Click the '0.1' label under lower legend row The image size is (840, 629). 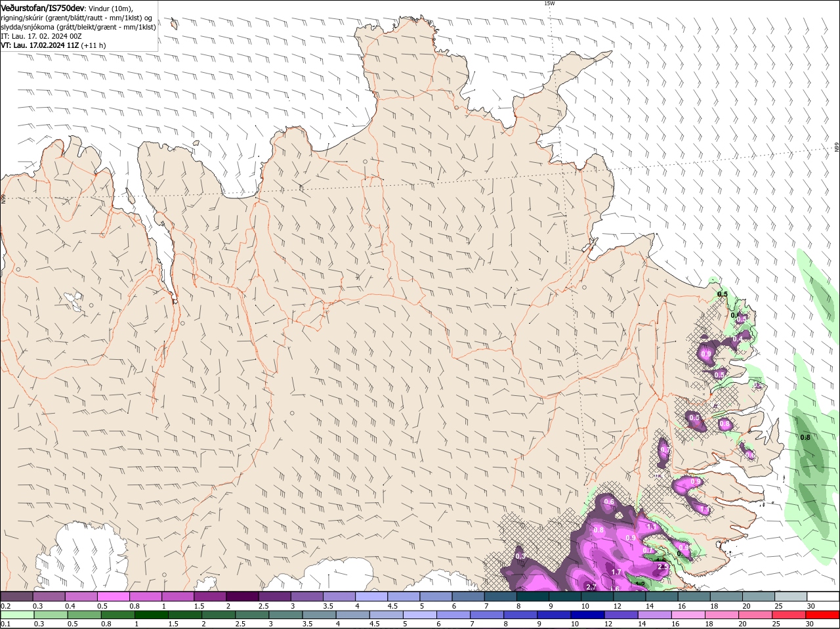tap(6, 624)
